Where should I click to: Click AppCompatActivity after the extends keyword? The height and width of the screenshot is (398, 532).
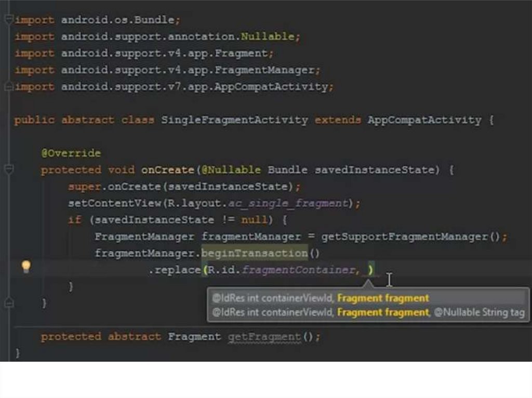click(x=424, y=120)
